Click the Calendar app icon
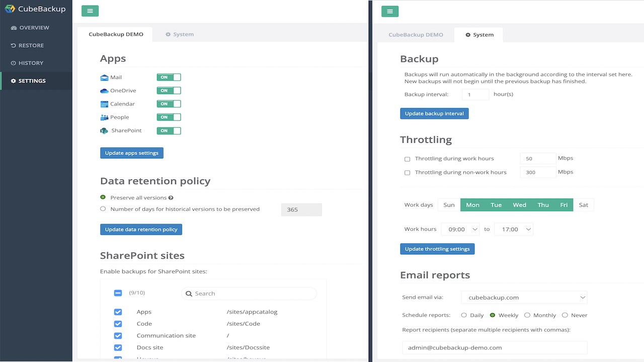The width and height of the screenshot is (644, 362). pyautogui.click(x=104, y=104)
